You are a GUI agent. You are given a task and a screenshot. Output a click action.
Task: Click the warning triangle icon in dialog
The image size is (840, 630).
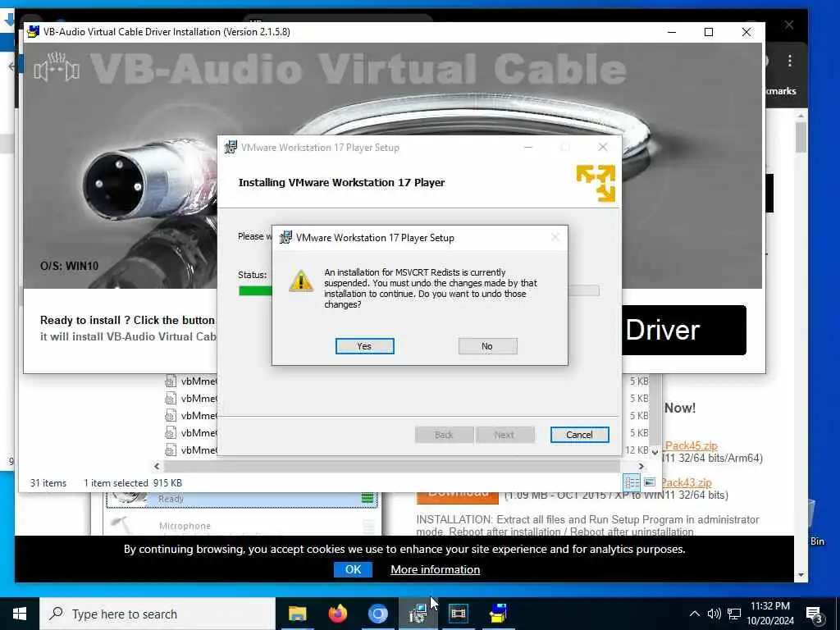tap(301, 281)
